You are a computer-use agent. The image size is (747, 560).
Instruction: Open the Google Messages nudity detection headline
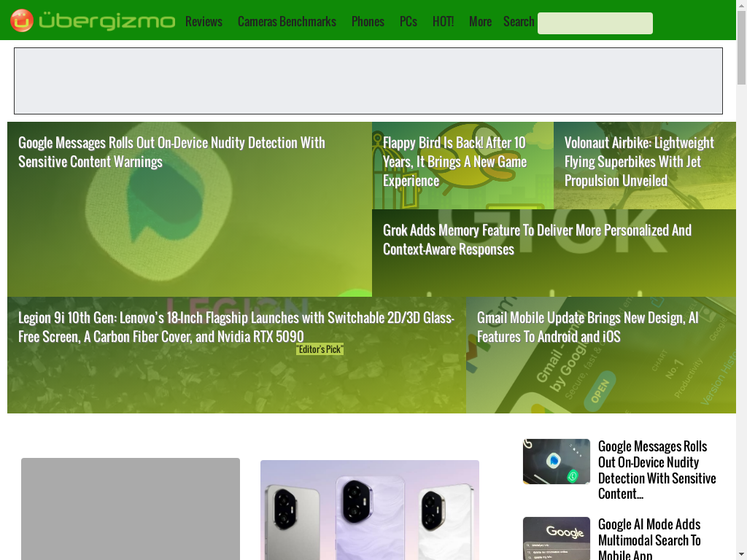click(x=171, y=152)
